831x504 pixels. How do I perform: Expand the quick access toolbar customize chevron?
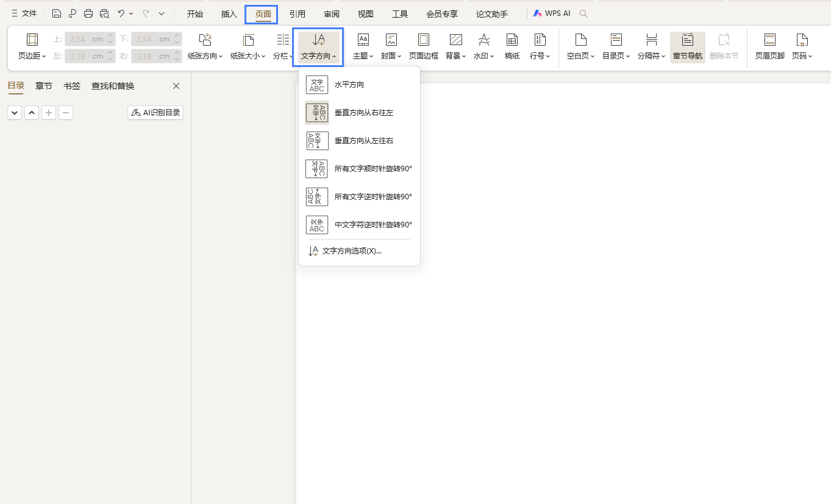pyautogui.click(x=162, y=13)
